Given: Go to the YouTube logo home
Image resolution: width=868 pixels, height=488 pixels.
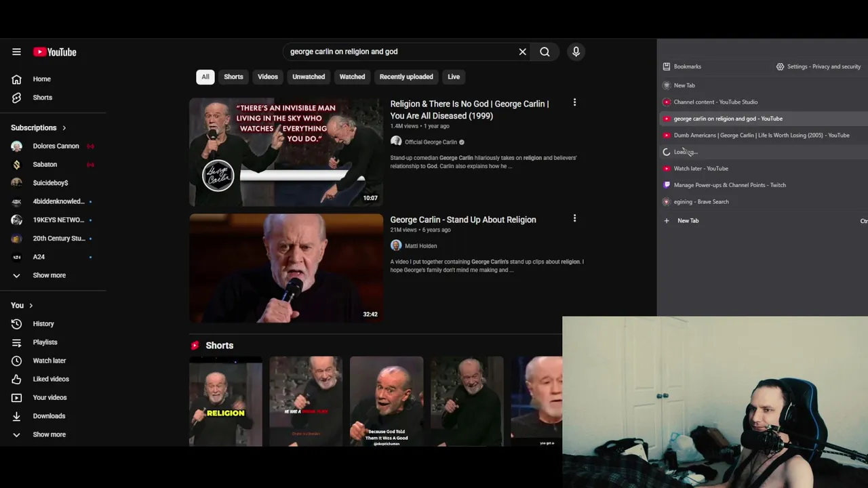Looking at the screenshot, I should pyautogui.click(x=55, y=52).
